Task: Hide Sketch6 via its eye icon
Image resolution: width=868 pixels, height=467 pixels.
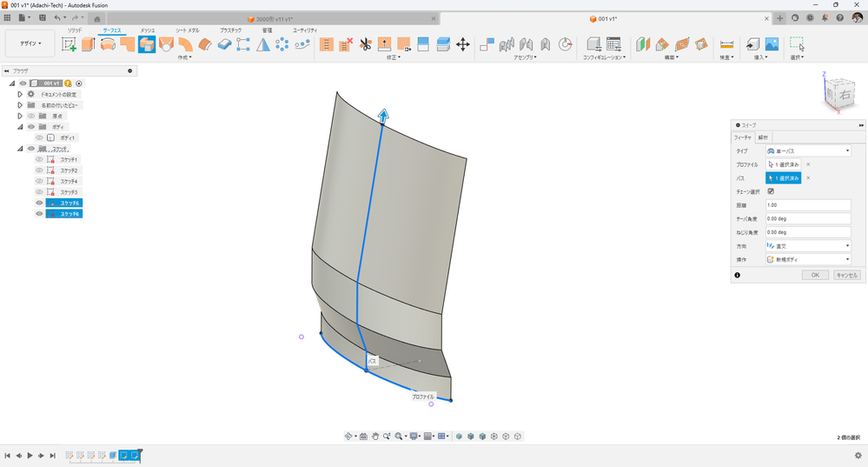Action: tap(39, 214)
